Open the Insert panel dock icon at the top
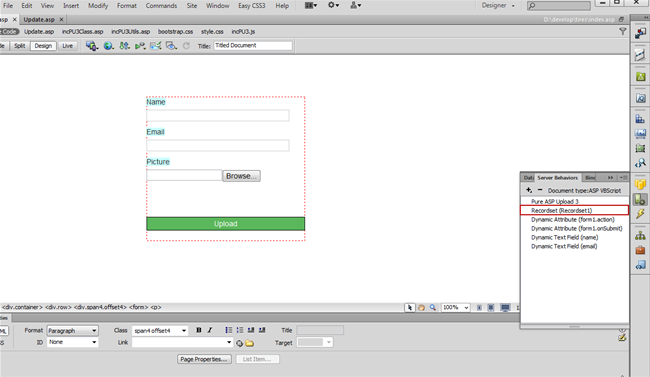 640,33
